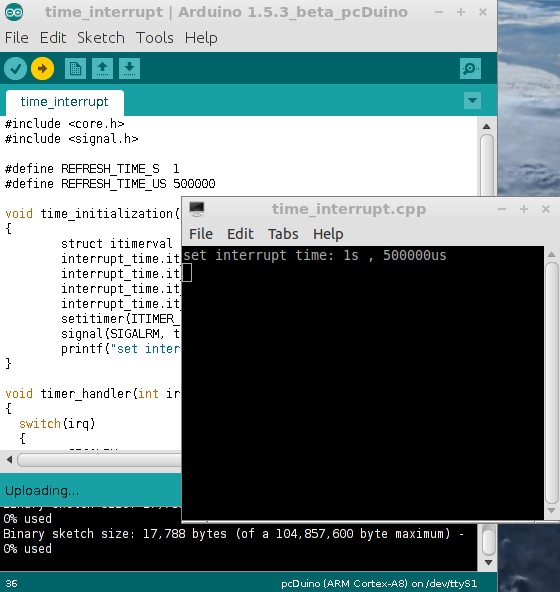Viewport: 560px width, 592px height.
Task: Select the time_interrupt sketch tab
Action: [x=65, y=102]
